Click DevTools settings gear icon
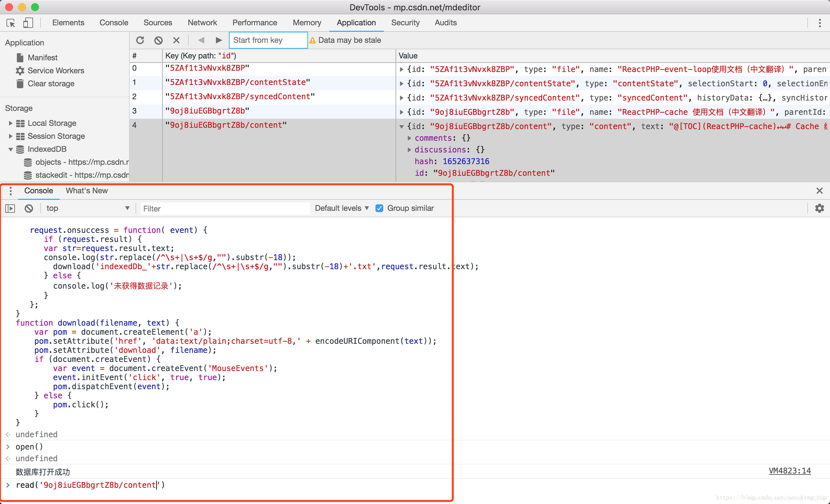Image resolution: width=830 pixels, height=504 pixels. point(820,208)
